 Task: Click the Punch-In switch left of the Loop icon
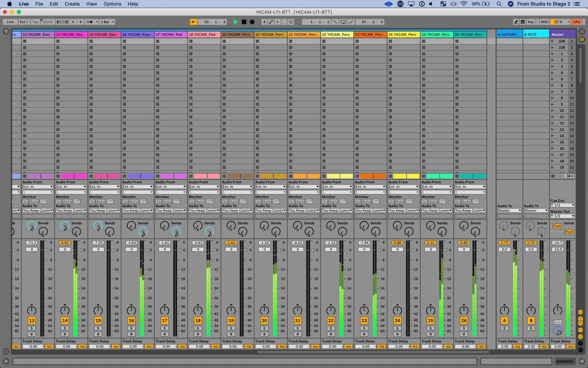[x=336, y=22]
